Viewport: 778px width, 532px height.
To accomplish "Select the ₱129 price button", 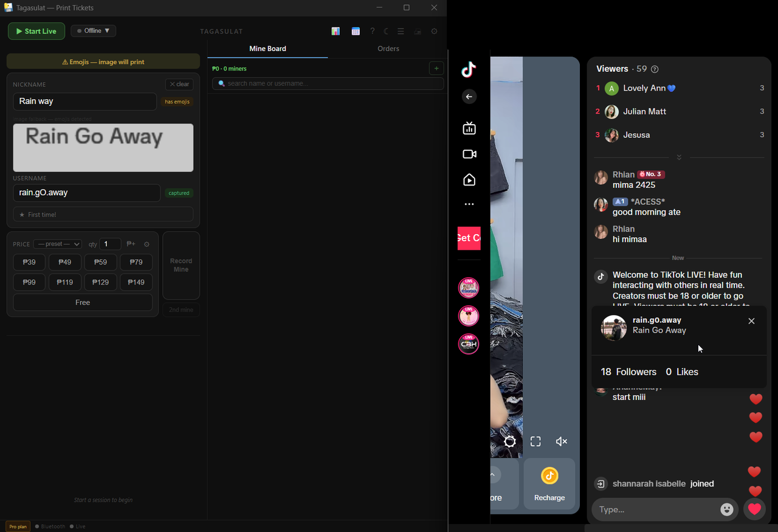I will [x=100, y=282].
